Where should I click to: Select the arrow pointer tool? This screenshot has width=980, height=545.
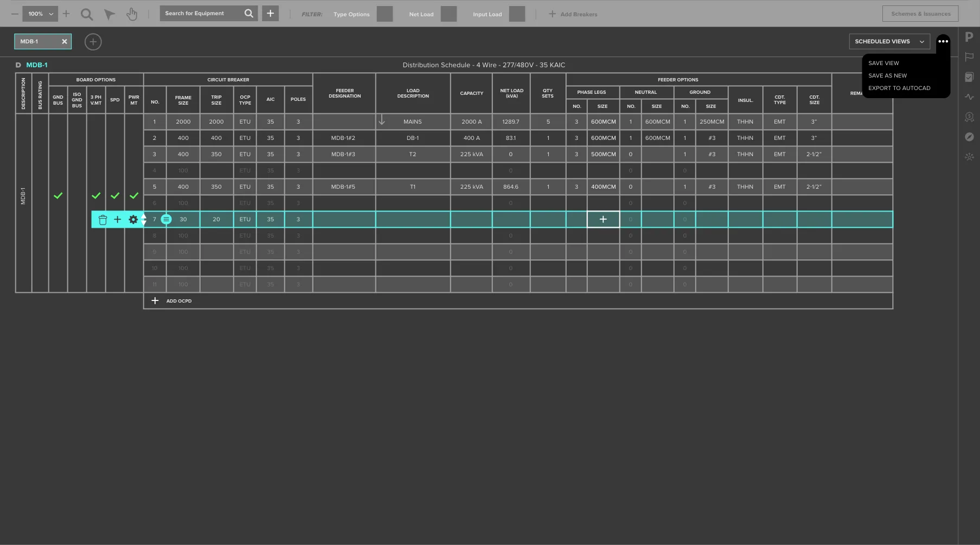click(110, 15)
